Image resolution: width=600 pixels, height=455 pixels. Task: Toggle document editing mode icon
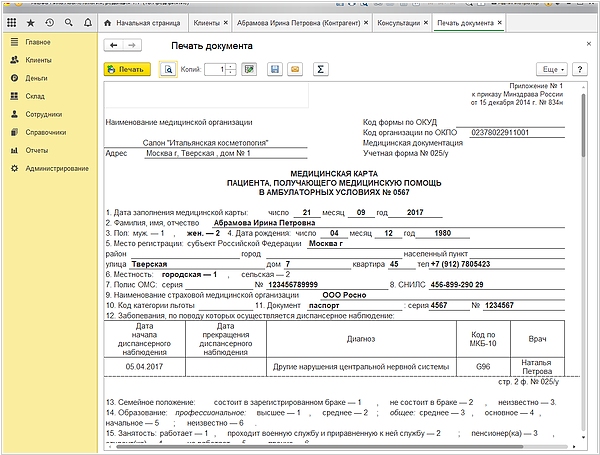pyautogui.click(x=249, y=69)
